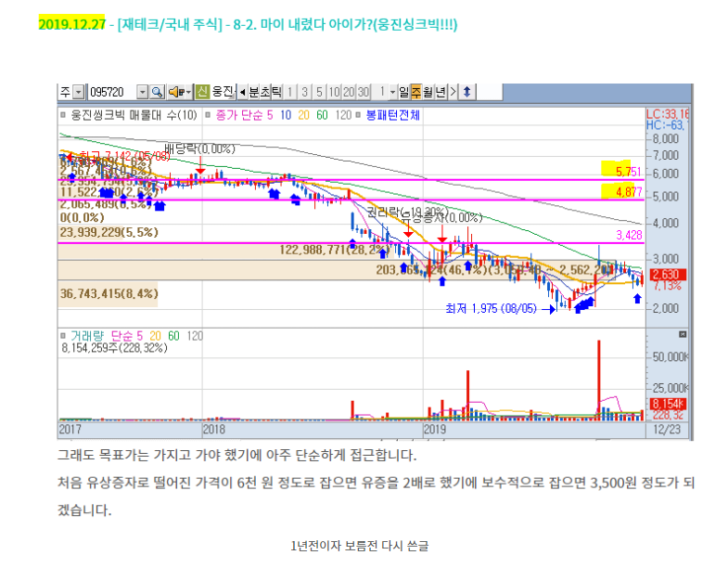Viewport: 728px width, 568px height.
Task: Click the 거래량 volume legend label
Action: click(87, 336)
